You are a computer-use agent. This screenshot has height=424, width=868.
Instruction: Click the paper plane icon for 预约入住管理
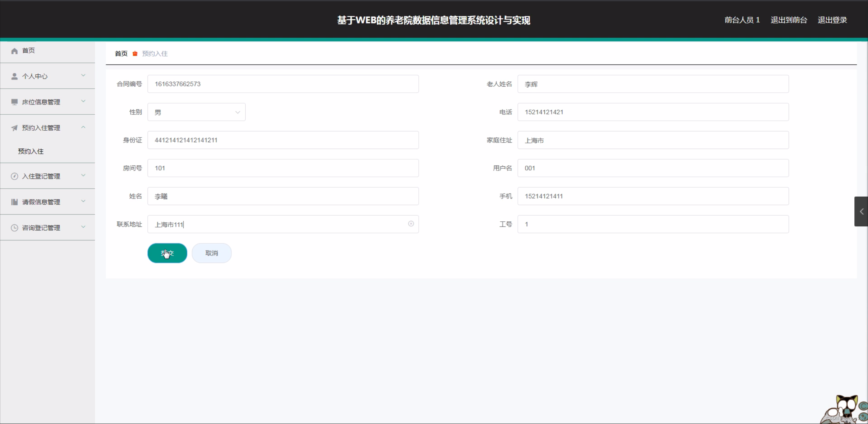(14, 128)
